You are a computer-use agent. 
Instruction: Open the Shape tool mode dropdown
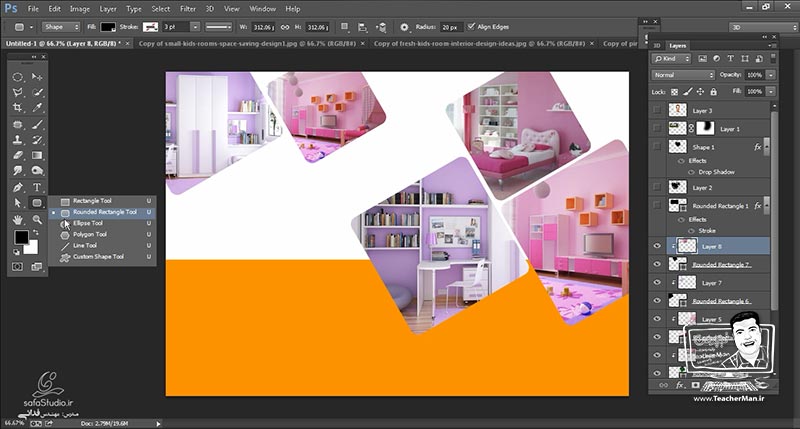click(61, 27)
